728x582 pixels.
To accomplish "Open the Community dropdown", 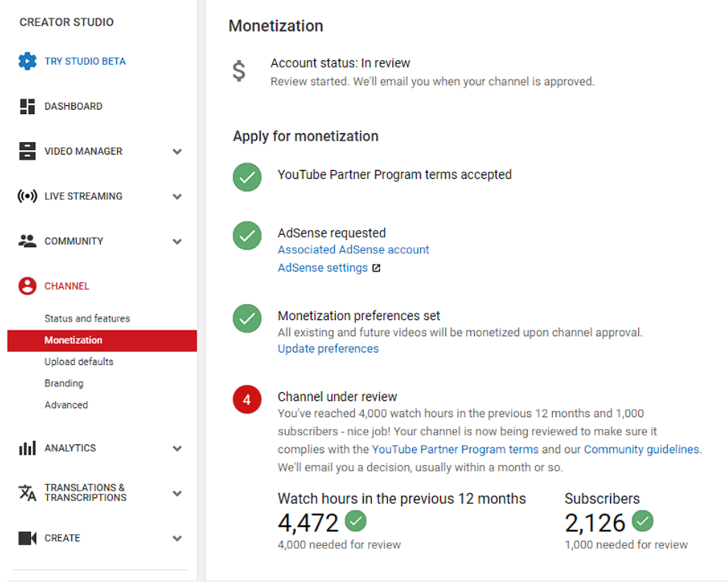I will click(177, 241).
